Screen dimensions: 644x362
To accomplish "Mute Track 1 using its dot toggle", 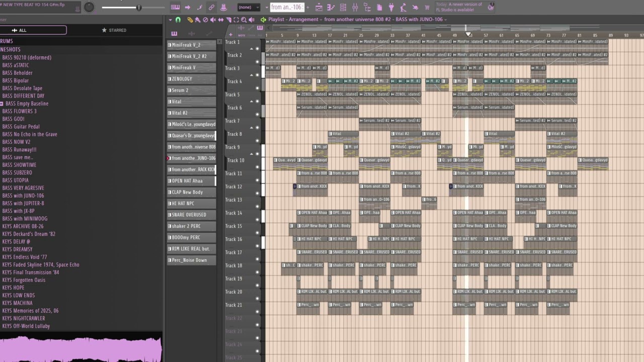I will tap(257, 48).
